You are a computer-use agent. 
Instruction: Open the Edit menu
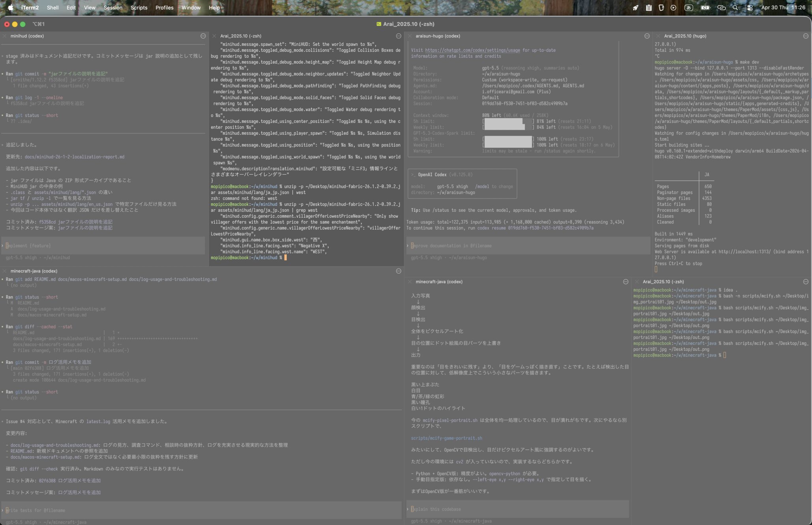71,8
